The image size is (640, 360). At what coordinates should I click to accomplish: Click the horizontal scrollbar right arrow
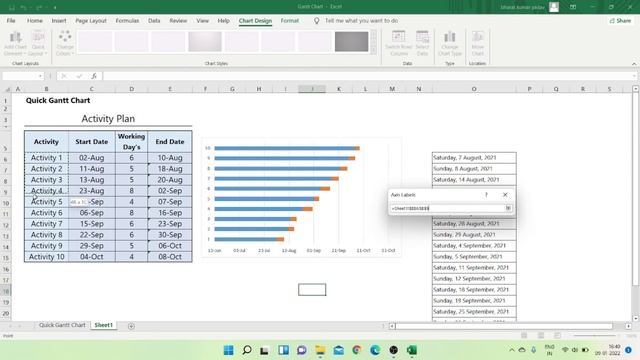(x=628, y=326)
